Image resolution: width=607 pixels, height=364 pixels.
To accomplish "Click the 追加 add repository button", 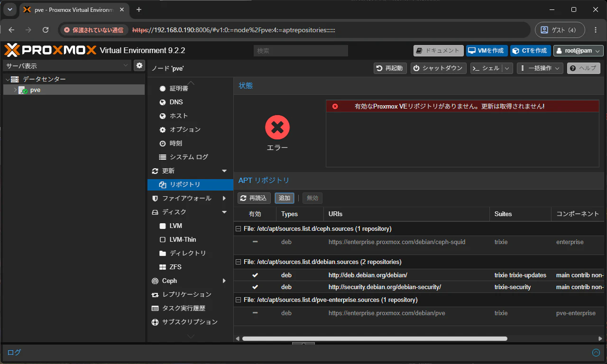I will [284, 198].
